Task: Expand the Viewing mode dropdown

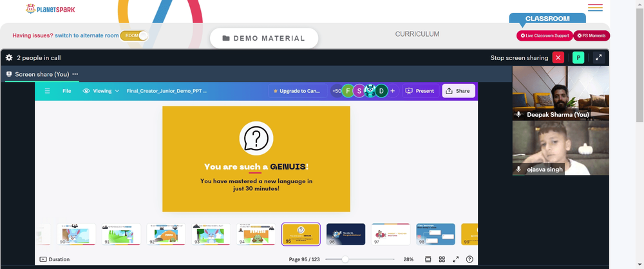Action: 102,91
